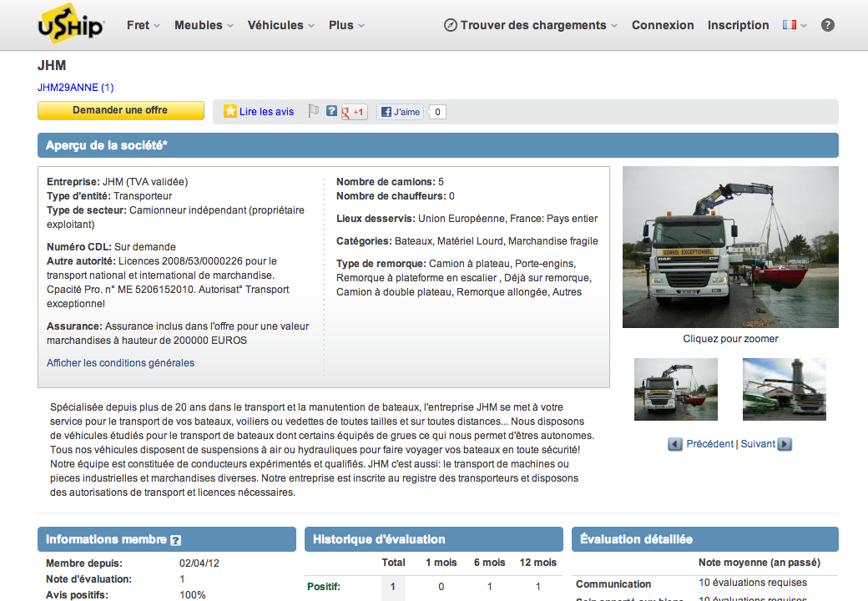This screenshot has height=601, width=868.
Task: Go to Inscription in the top nav
Action: [738, 25]
